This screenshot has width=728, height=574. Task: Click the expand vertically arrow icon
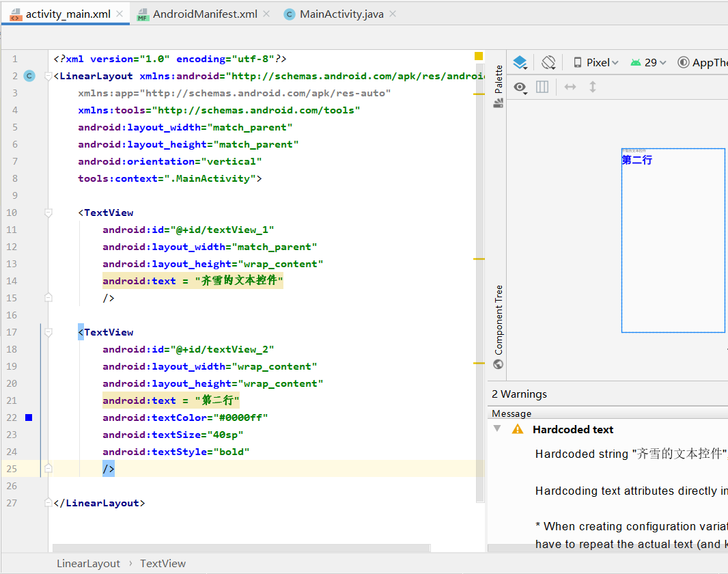coord(593,87)
